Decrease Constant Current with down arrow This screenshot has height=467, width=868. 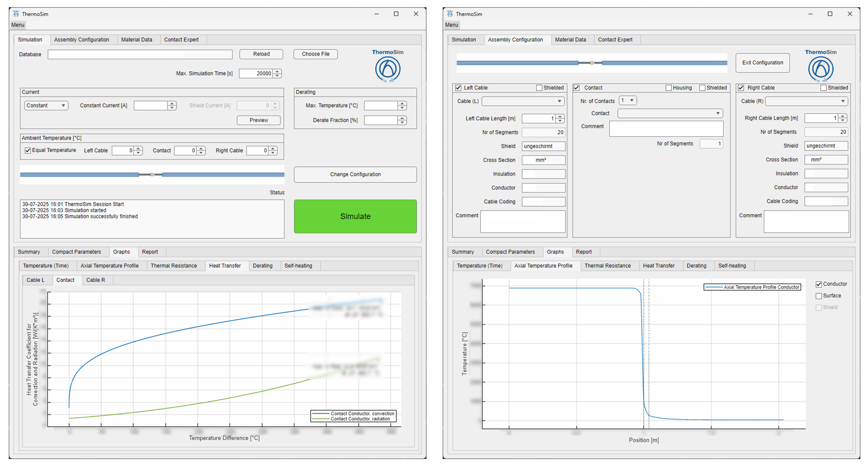click(172, 108)
